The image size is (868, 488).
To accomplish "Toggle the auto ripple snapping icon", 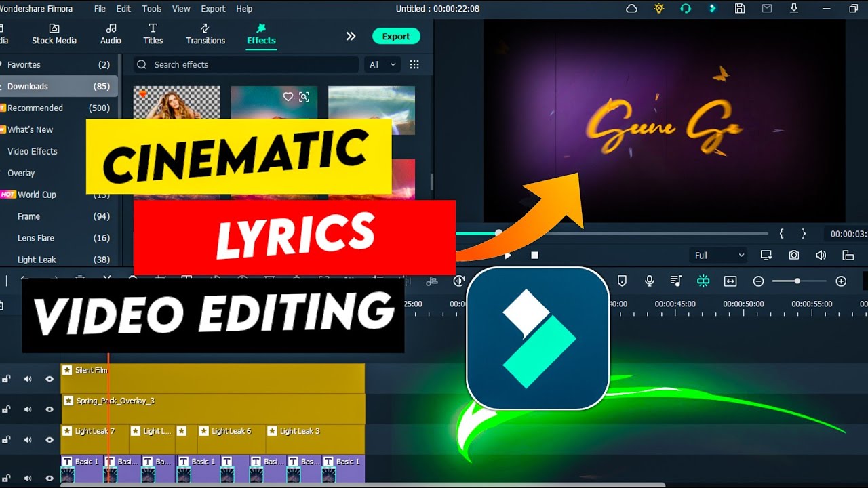I will [703, 281].
